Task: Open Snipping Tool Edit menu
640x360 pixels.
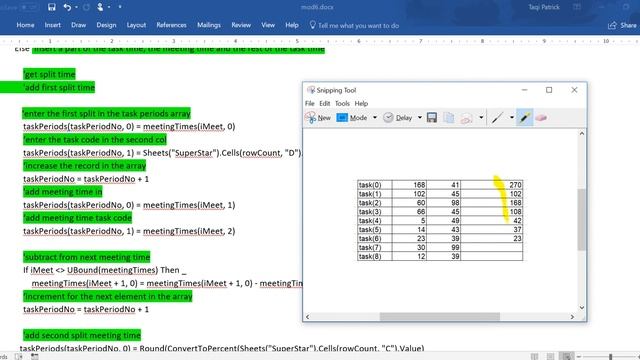Action: point(324,103)
